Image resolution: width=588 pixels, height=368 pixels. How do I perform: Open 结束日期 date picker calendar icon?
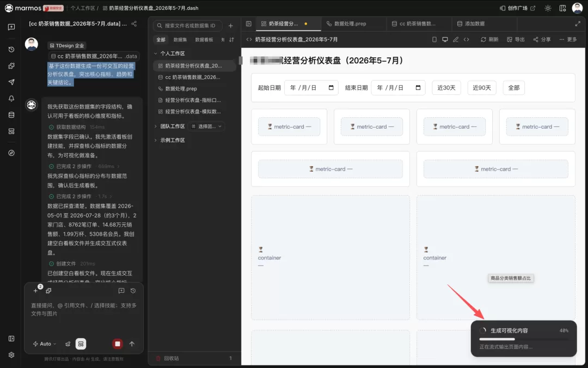click(x=418, y=87)
